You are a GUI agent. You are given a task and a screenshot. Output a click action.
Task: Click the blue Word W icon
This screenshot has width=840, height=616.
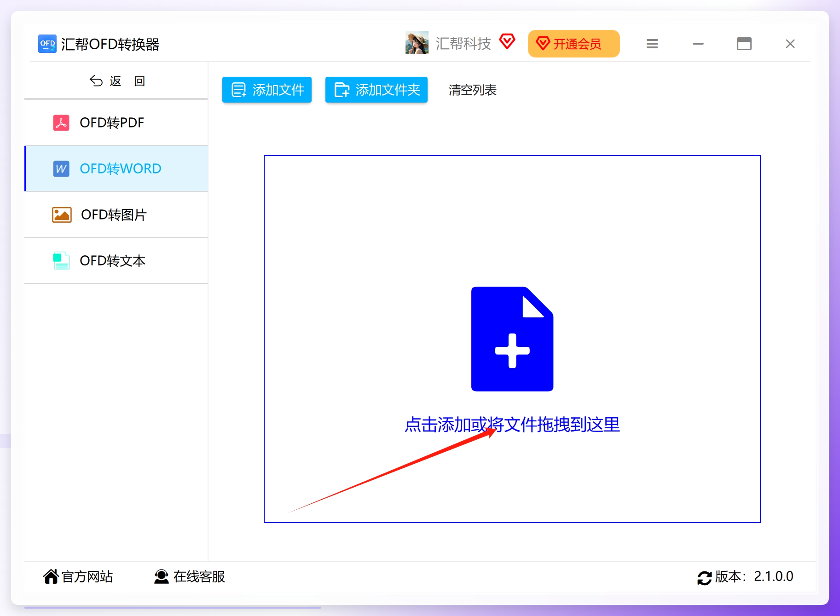61,169
